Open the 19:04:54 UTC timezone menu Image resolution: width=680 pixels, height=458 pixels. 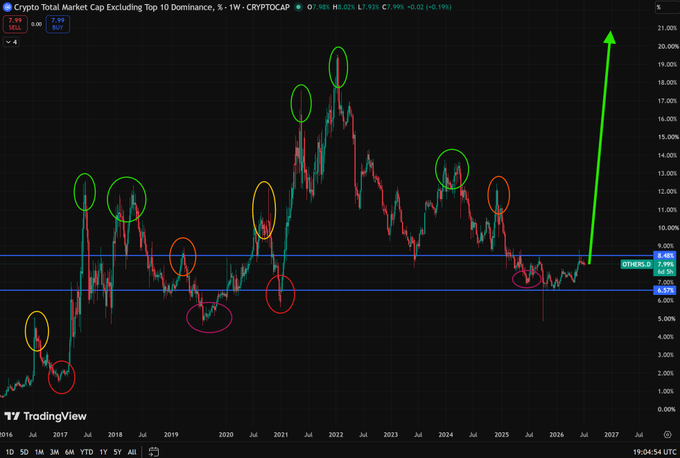655,452
